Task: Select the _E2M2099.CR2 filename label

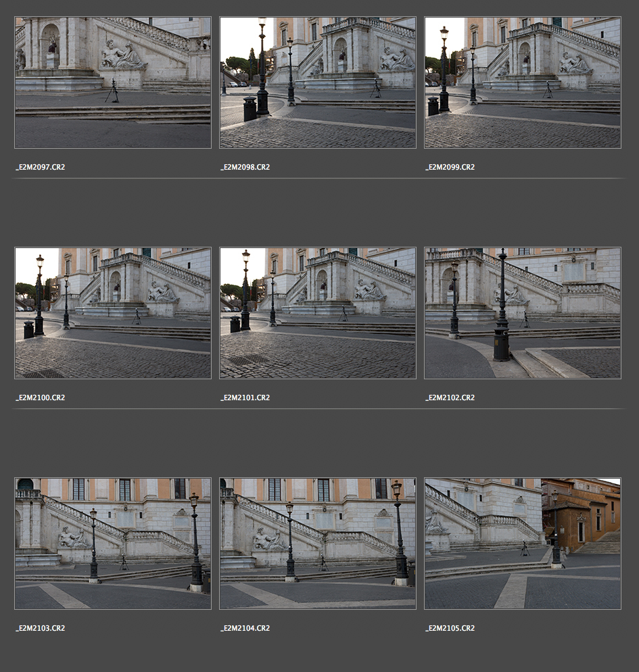Action: point(450,167)
